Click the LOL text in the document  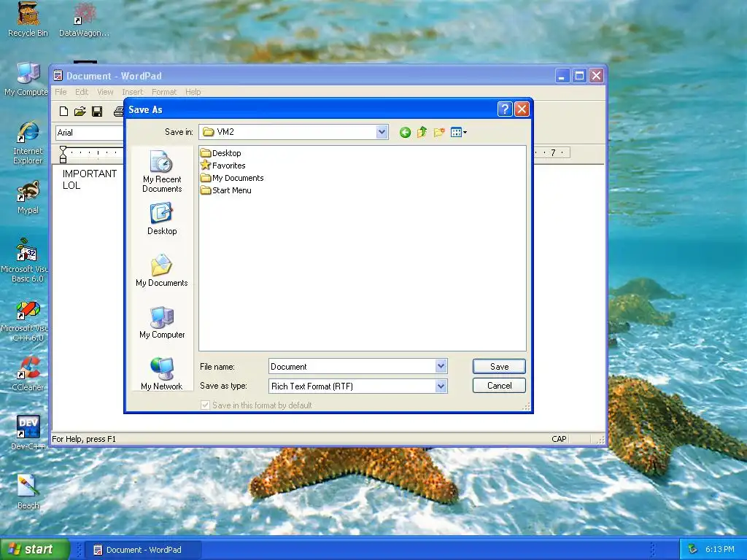click(71, 186)
